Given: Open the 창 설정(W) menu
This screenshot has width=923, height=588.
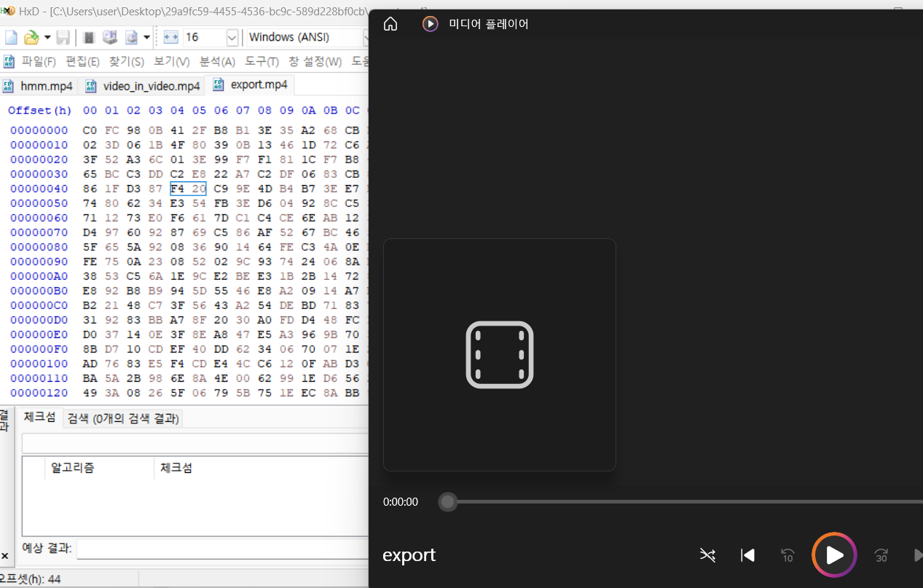Looking at the screenshot, I should (x=315, y=61).
